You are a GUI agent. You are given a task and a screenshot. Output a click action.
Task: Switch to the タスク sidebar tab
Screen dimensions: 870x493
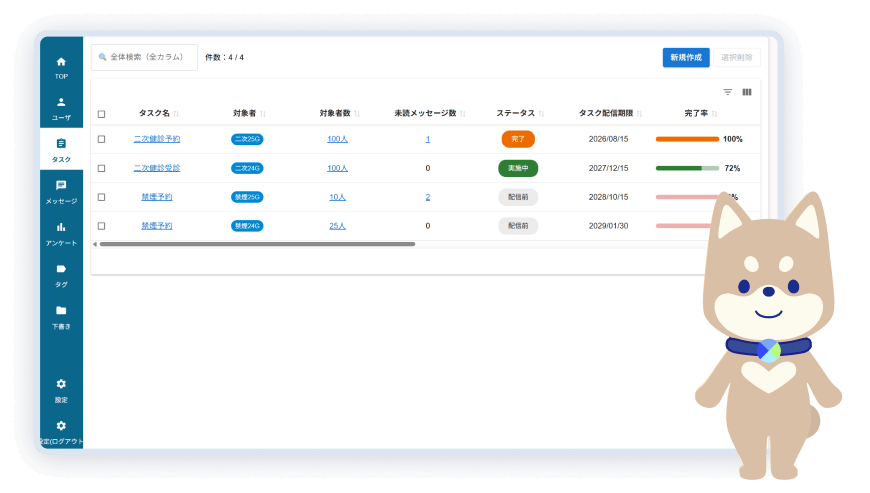[x=61, y=149]
